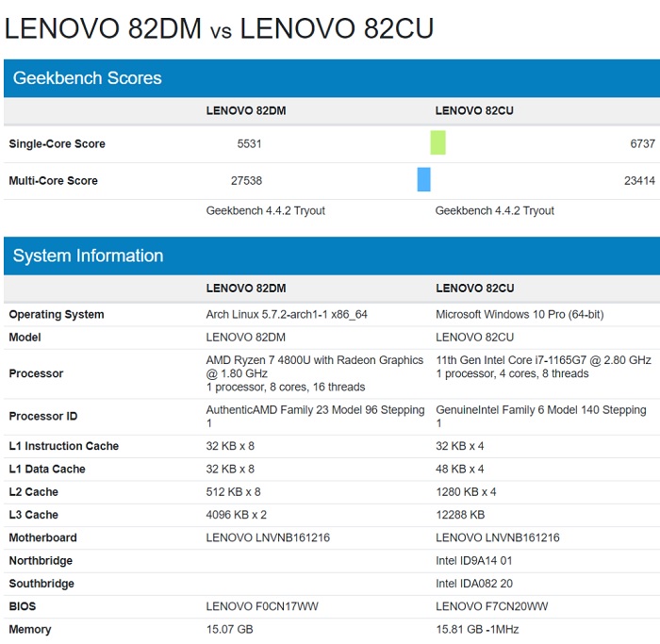Image resolution: width=660 pixels, height=644 pixels.
Task: Select 32 KB x 8 in L1 Data Cache row
Action: [x=230, y=470]
